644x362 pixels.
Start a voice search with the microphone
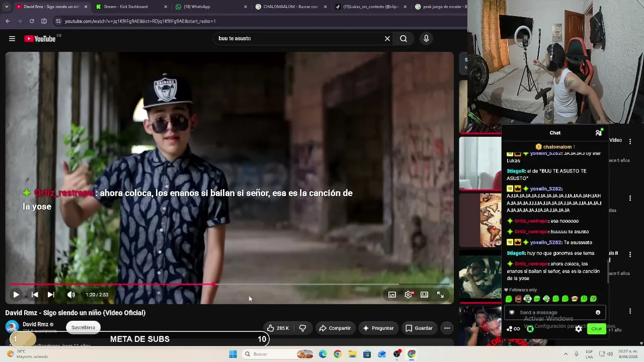coord(426,39)
